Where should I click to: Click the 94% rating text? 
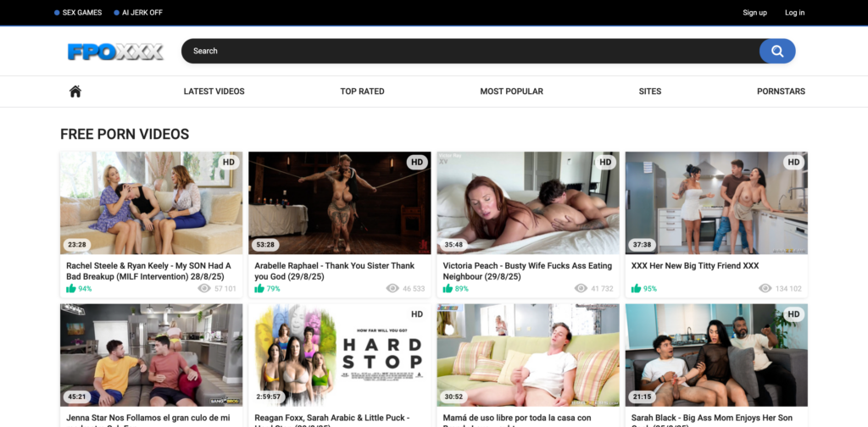click(x=85, y=289)
